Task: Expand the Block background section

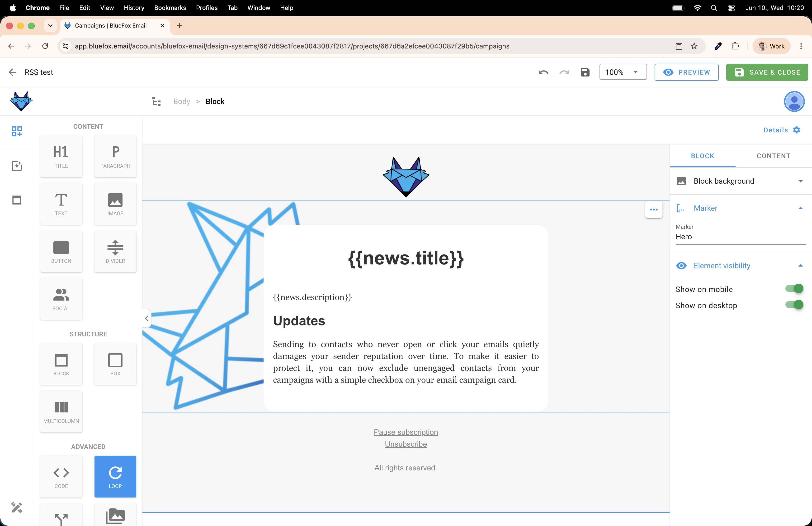Action: [x=741, y=181]
